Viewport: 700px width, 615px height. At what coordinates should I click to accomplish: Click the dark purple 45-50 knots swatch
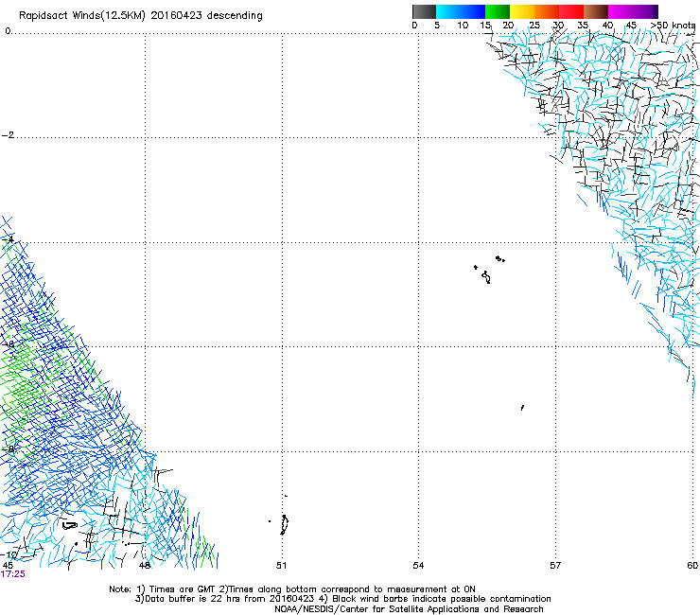tap(645, 11)
